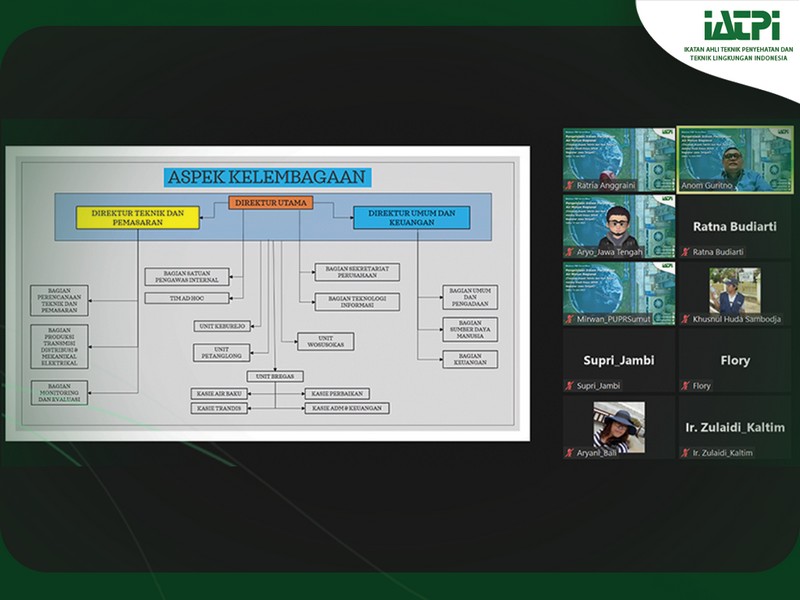
Task: Select Ratria Anggraini video tile
Action: click(619, 160)
